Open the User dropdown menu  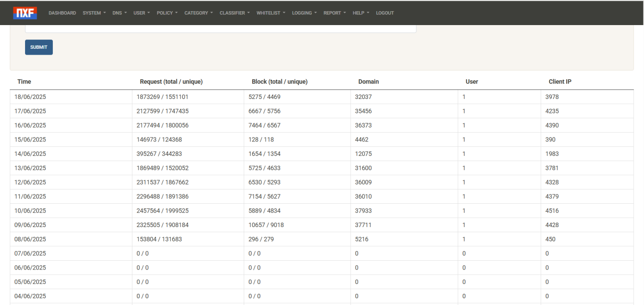coord(141,13)
